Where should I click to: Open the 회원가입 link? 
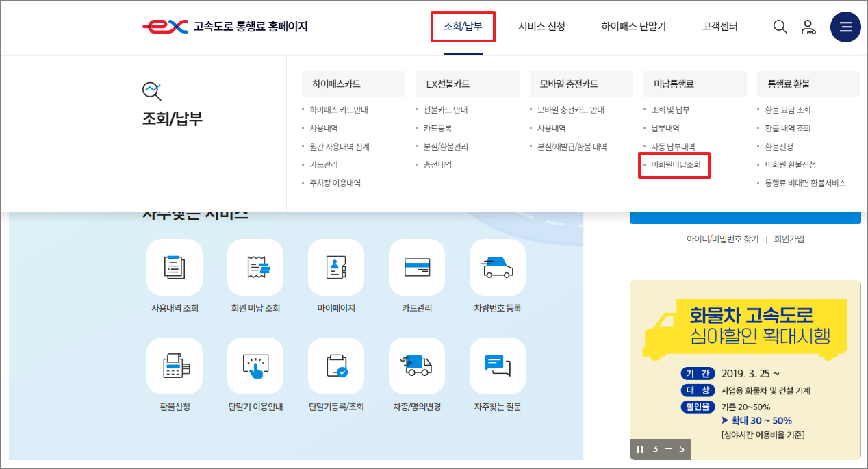789,239
